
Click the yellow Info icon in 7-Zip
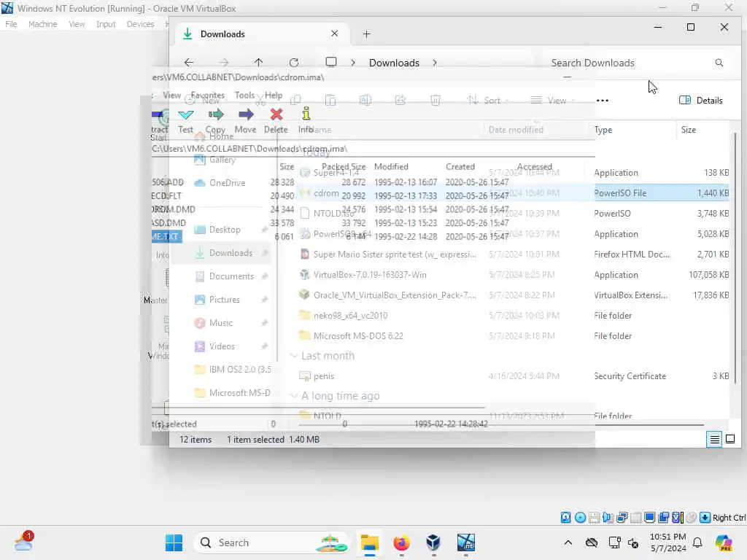coord(306,113)
